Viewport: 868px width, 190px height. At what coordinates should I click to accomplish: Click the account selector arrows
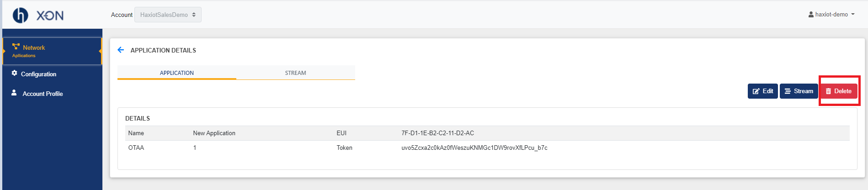click(x=194, y=15)
